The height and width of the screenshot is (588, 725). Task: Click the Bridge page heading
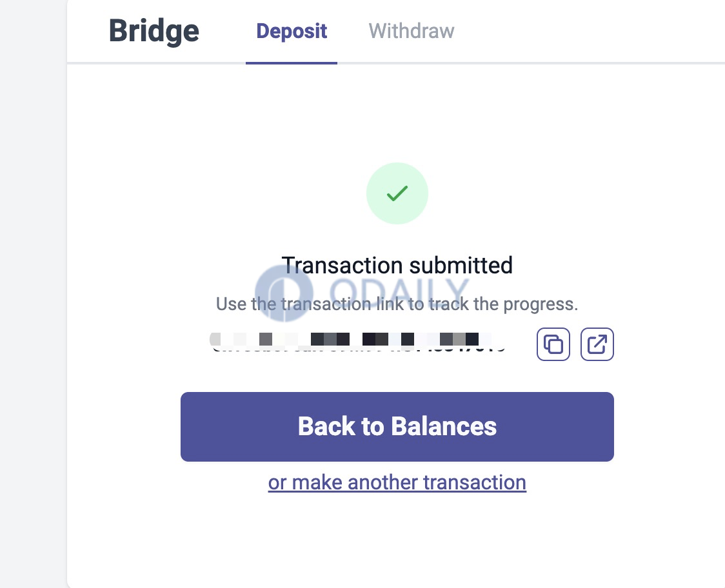pyautogui.click(x=154, y=31)
